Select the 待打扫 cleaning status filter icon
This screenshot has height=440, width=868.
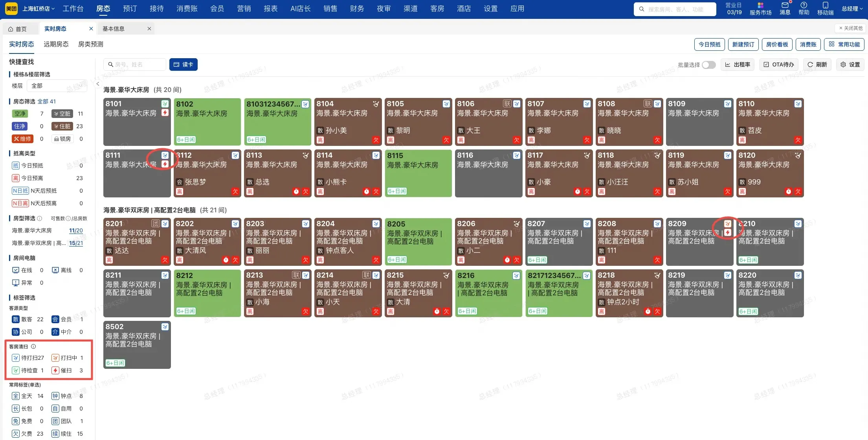pyautogui.click(x=15, y=358)
